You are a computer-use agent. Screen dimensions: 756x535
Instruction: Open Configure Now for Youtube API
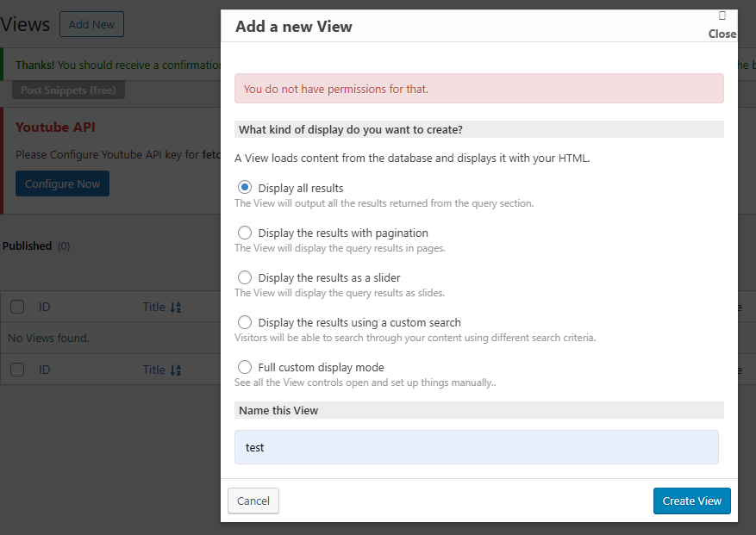tap(62, 184)
